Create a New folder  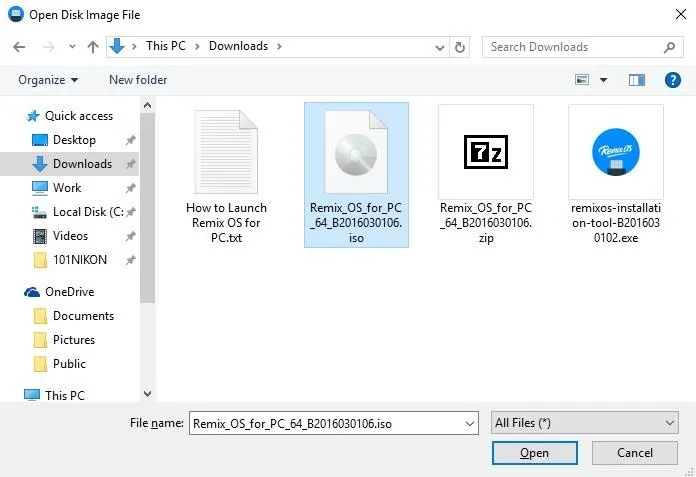[138, 80]
